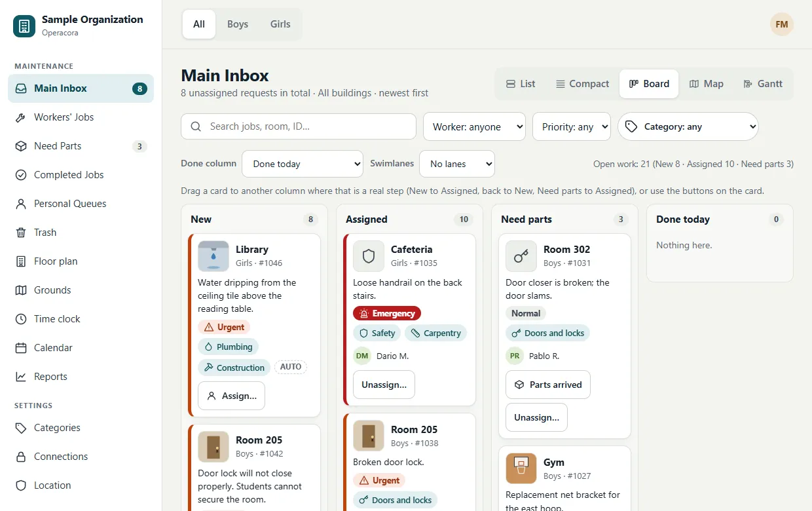The width and height of the screenshot is (812, 511).
Task: Open the Priority: any dropdown
Action: pos(572,126)
